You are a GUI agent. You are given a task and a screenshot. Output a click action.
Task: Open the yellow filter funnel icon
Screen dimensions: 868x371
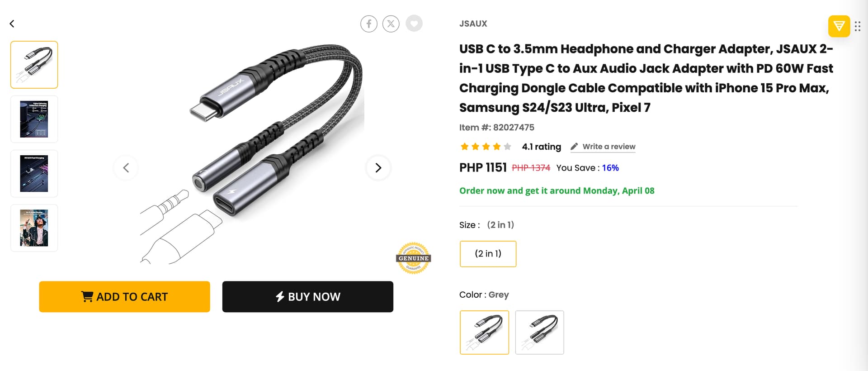(839, 26)
